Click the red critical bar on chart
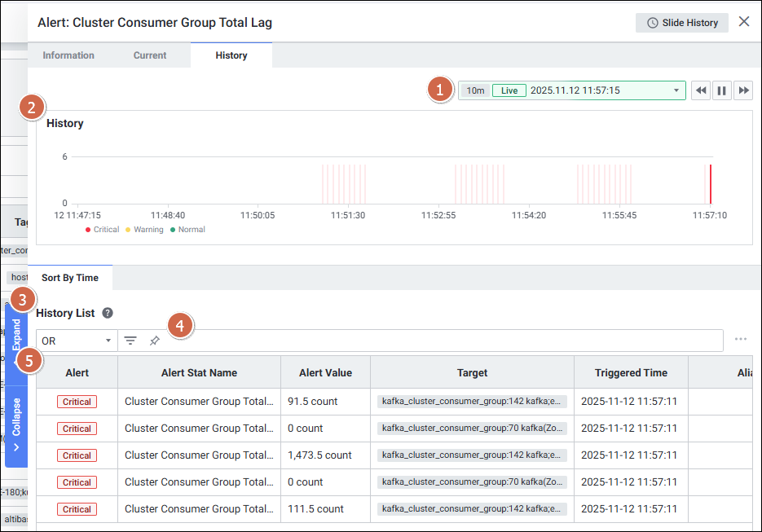This screenshot has width=762, height=532. click(x=710, y=184)
